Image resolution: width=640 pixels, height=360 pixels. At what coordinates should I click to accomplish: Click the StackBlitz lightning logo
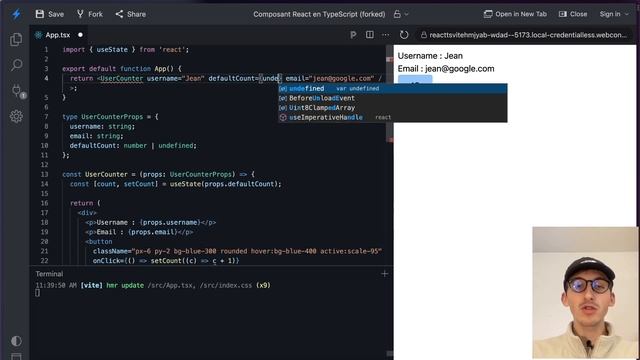coord(16,14)
